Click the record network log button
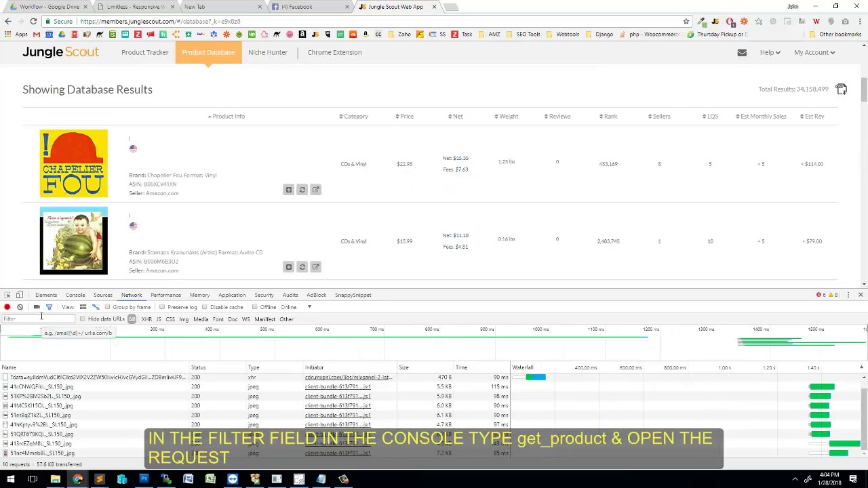 point(7,307)
